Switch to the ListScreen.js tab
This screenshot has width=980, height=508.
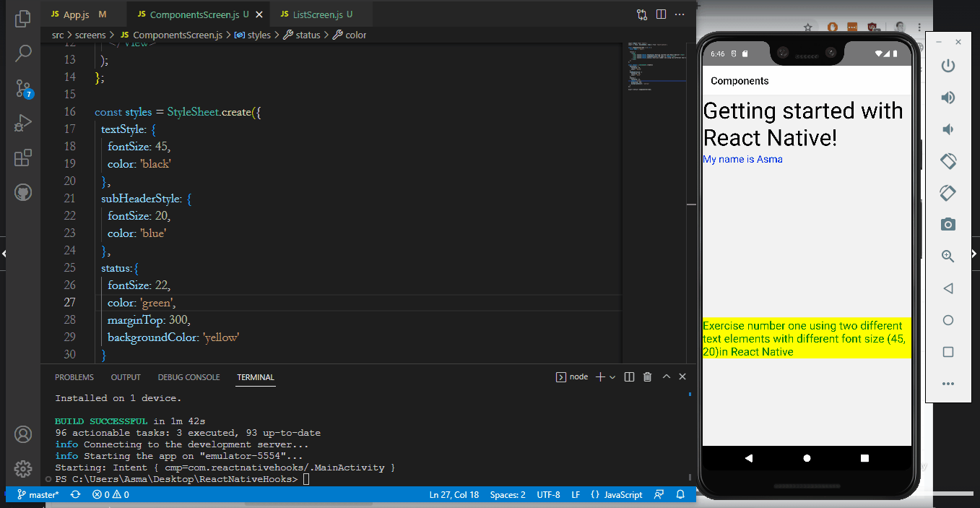point(318,14)
